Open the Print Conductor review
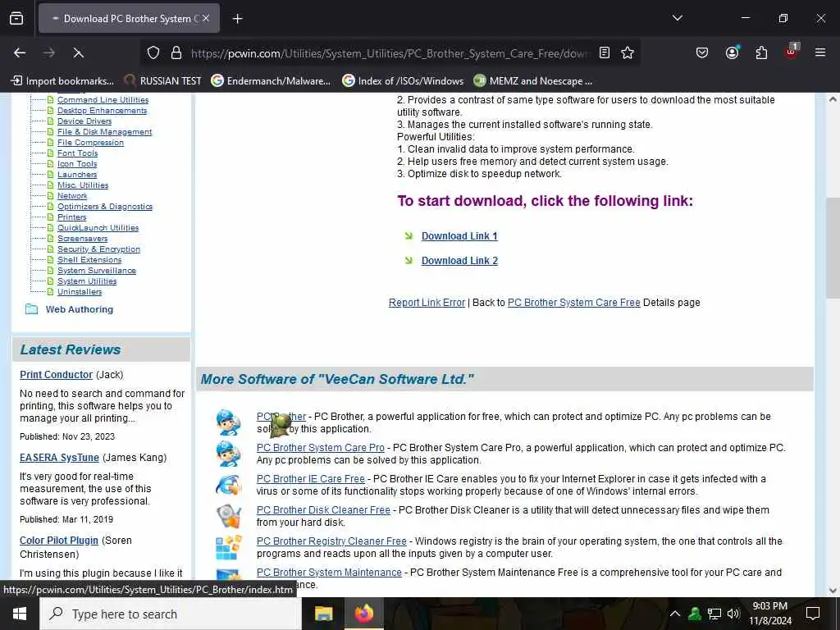The height and width of the screenshot is (630, 840). click(57, 375)
